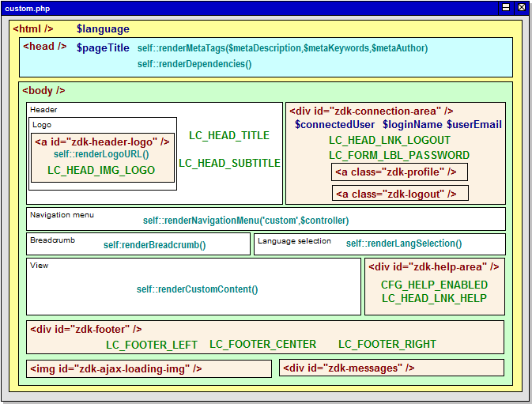532x404 pixels.
Task: Click the $pageTitle variable
Action: pyautogui.click(x=103, y=47)
